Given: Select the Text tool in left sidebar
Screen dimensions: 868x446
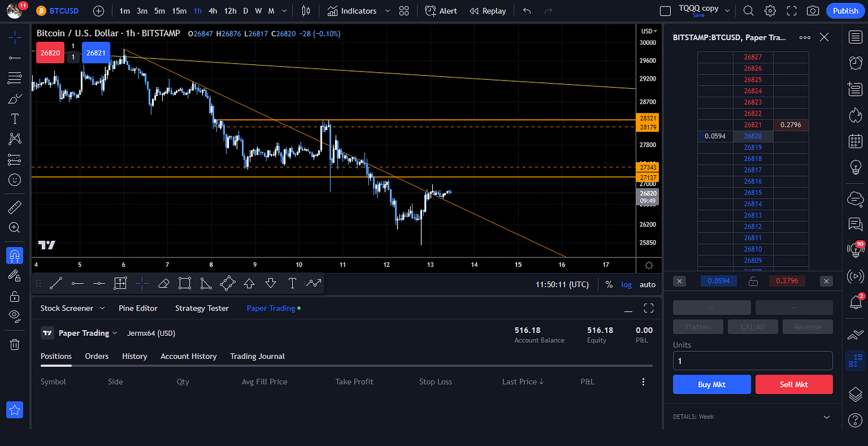Looking at the screenshot, I should pos(15,119).
